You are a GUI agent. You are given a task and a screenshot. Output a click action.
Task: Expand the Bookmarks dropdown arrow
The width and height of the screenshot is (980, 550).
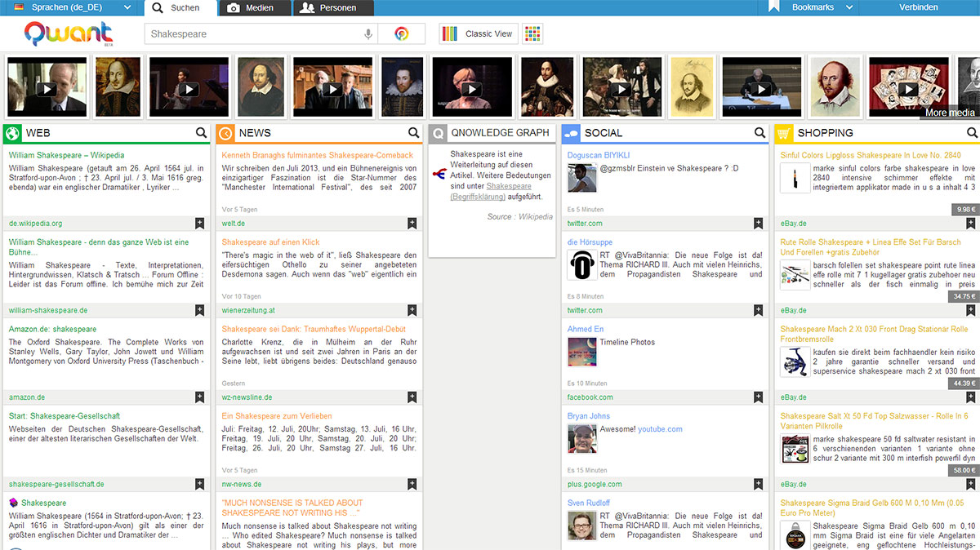849,7
